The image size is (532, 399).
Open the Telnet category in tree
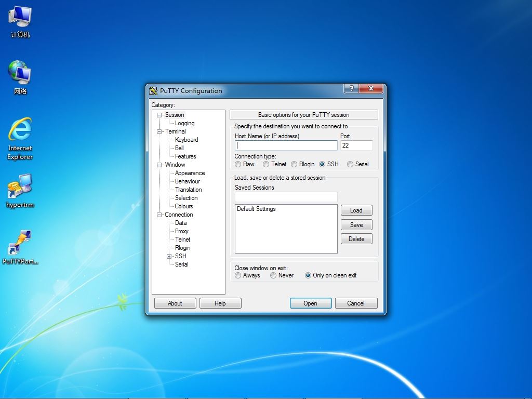(182, 240)
